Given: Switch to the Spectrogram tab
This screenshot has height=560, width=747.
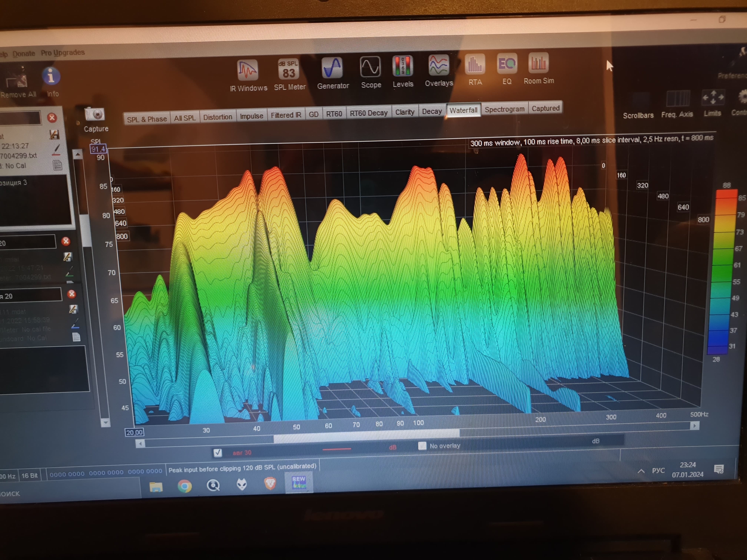Looking at the screenshot, I should [504, 109].
